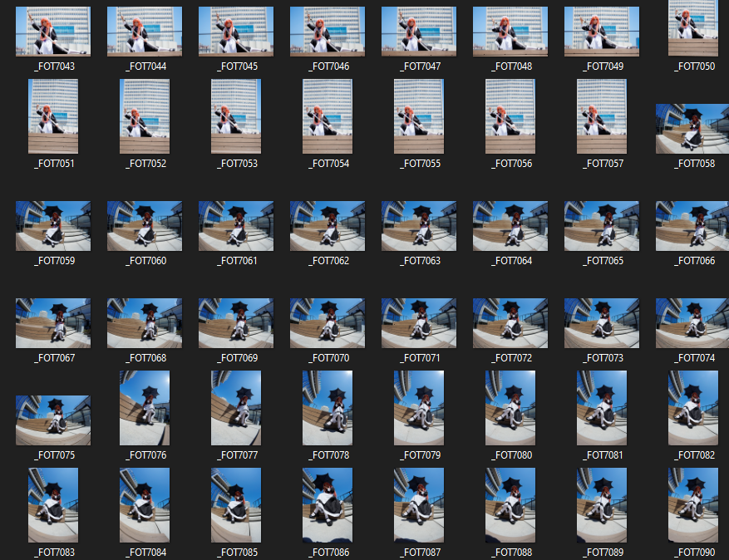Select the _FOT7062 thumbnail
The image size is (729, 560).
pos(328,226)
